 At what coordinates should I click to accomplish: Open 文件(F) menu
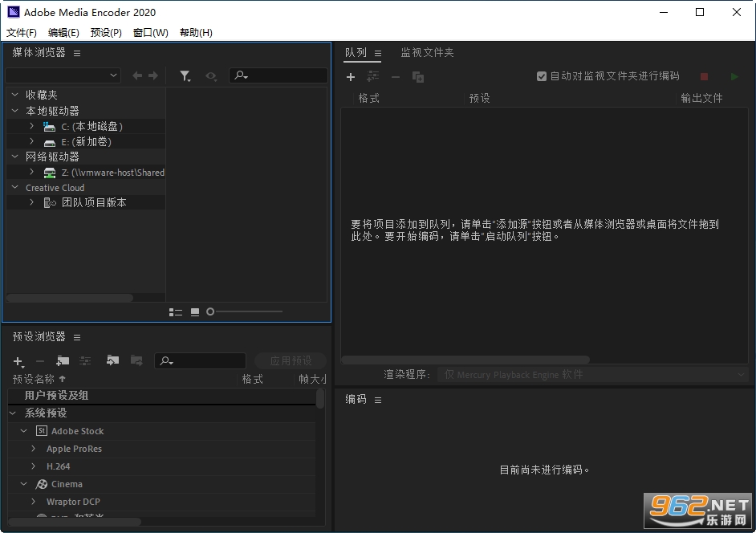pos(21,32)
